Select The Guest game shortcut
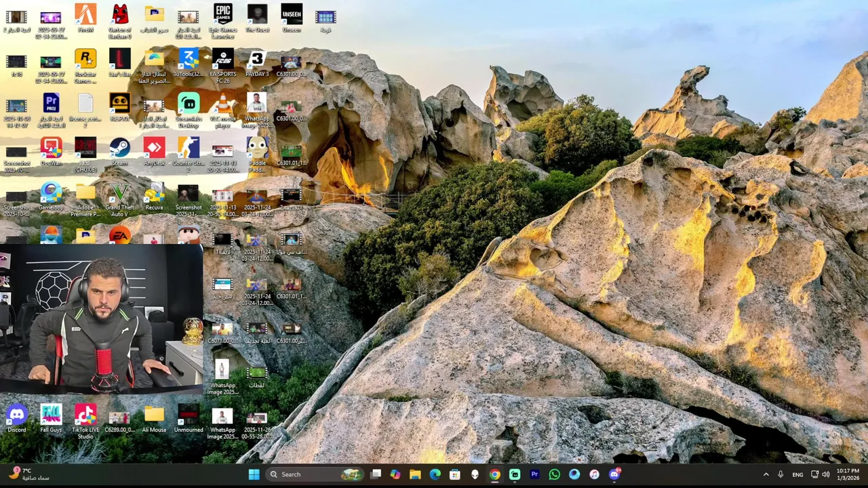This screenshot has width=868, height=488. [257, 18]
